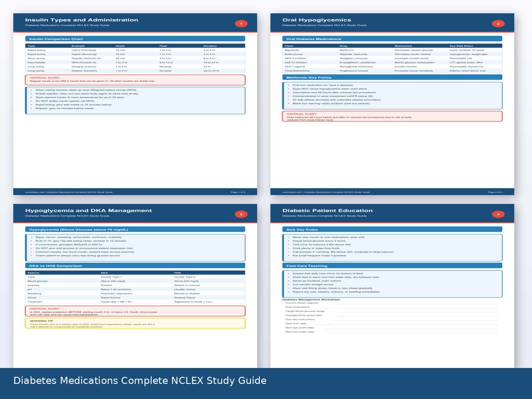Image resolution: width=532 pixels, height=399 pixels.
Task: Click the DKA vs HHS Comparison header
Action: [x=135, y=266]
